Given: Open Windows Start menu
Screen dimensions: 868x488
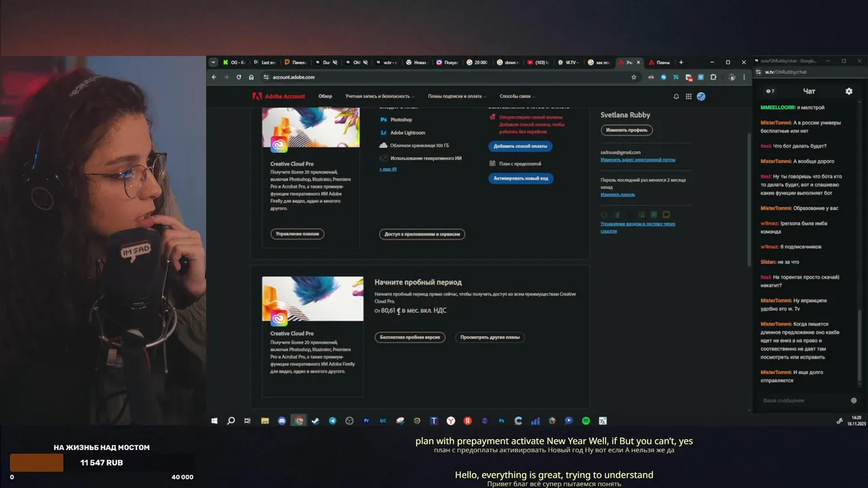Looking at the screenshot, I should [214, 421].
